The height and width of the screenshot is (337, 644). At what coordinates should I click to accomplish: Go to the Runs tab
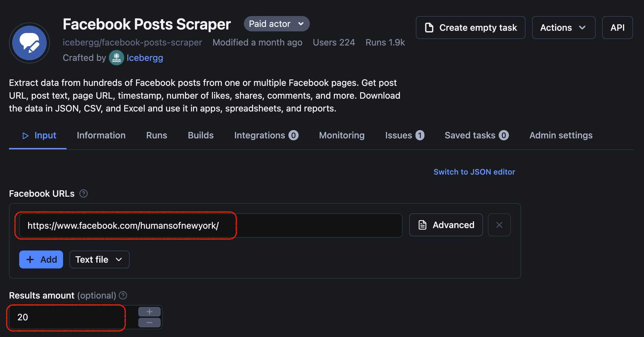pos(157,135)
